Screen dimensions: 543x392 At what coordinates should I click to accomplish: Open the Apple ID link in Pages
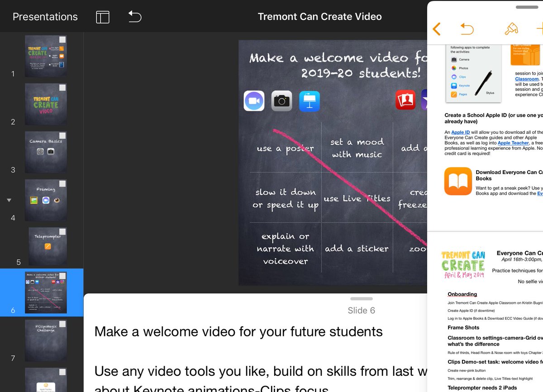pos(461,132)
